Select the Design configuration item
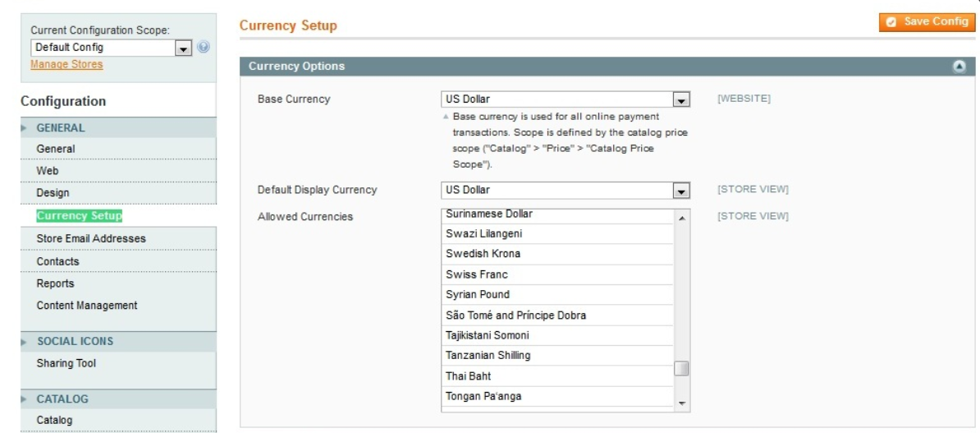The width and height of the screenshot is (980, 433). [x=53, y=193]
